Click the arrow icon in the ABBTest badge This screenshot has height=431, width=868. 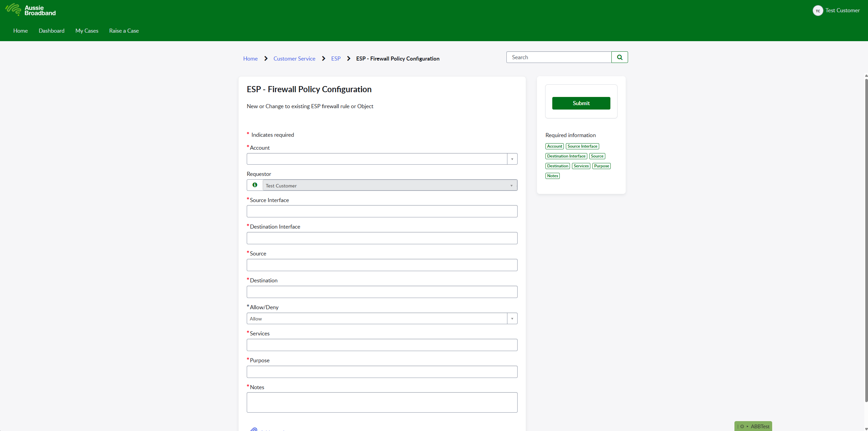748,427
